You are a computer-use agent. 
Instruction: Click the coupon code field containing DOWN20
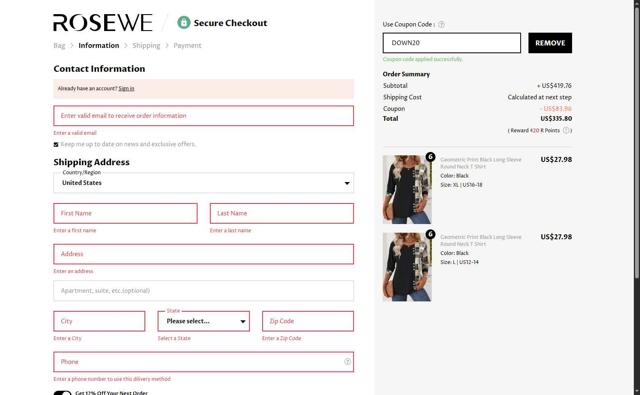[451, 43]
